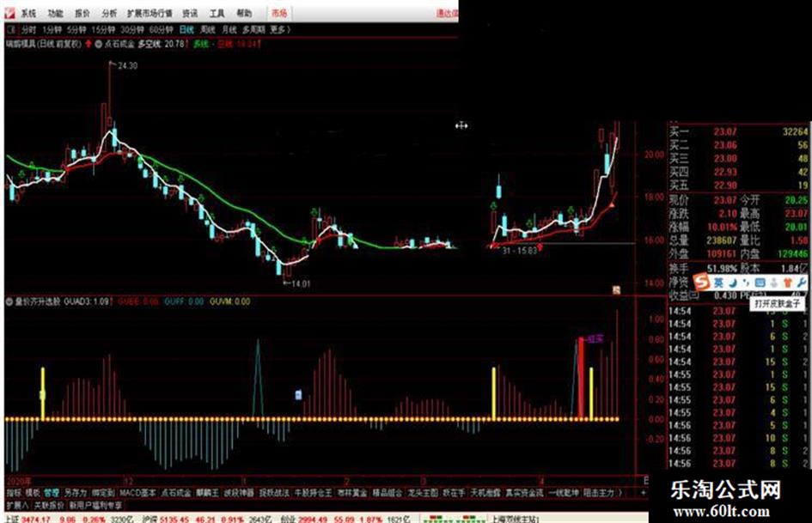Open the IME wrench toolbox icon

click(x=801, y=283)
